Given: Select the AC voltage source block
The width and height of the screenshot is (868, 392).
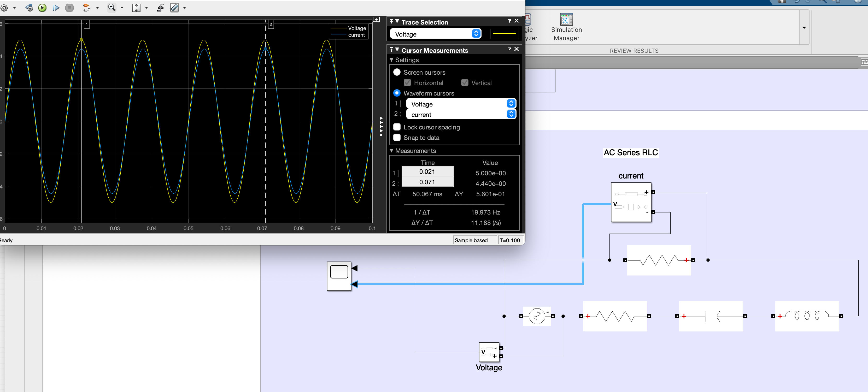Looking at the screenshot, I should pos(537,316).
